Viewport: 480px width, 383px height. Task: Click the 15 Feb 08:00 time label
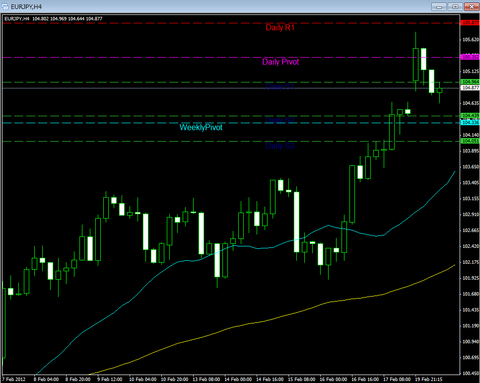[301, 379]
